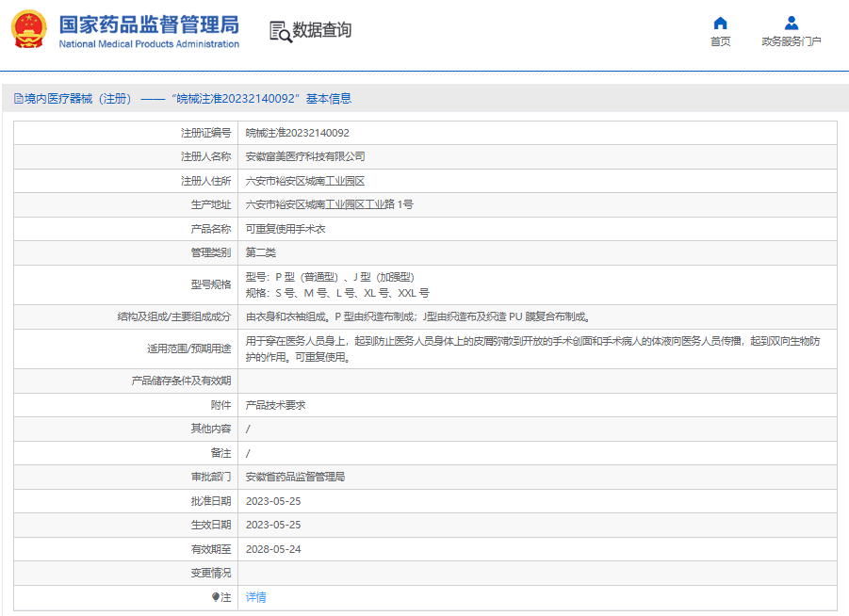Select approval date 2023-05-25 in 批准日期 row
This screenshot has height=616, width=849.
273,501
